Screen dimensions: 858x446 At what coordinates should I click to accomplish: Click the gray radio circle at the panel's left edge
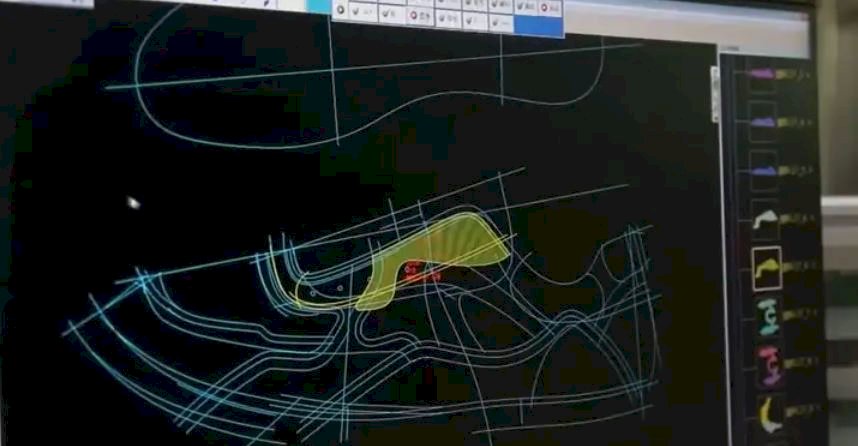coord(341,10)
